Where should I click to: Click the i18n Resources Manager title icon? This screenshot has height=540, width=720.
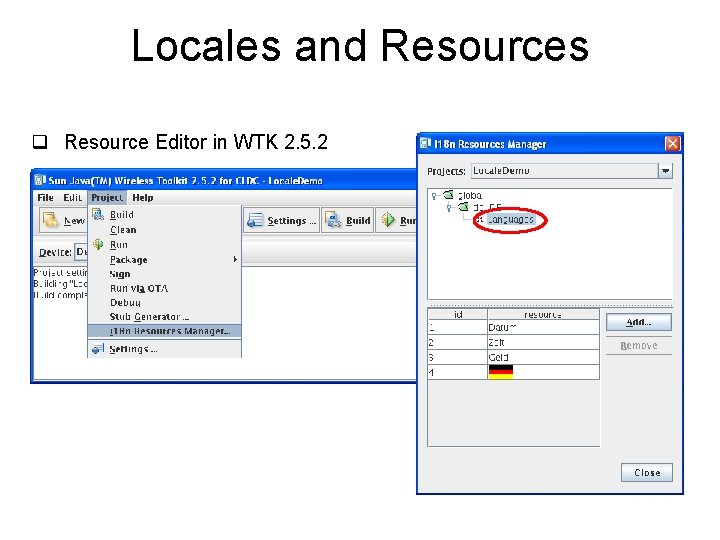tap(426, 144)
